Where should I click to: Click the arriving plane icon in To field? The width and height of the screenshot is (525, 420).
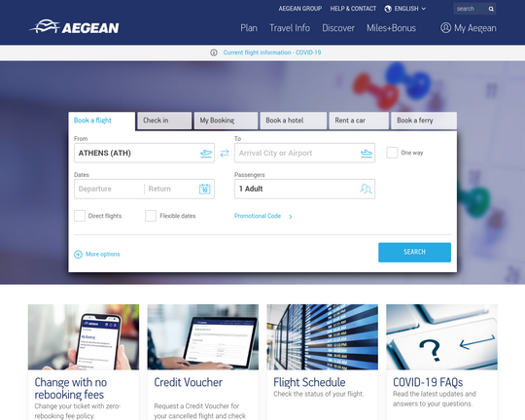coord(367,154)
